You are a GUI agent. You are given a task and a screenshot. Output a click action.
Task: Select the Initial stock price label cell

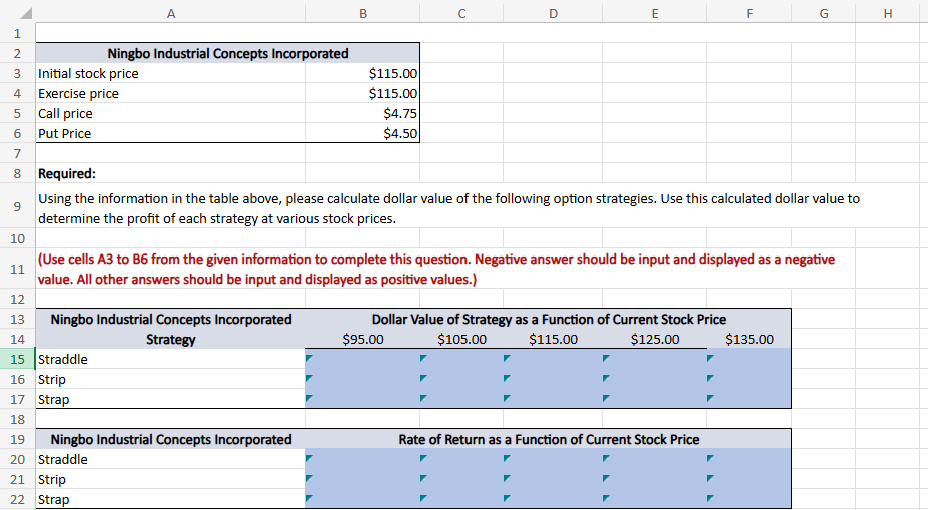[x=170, y=73]
